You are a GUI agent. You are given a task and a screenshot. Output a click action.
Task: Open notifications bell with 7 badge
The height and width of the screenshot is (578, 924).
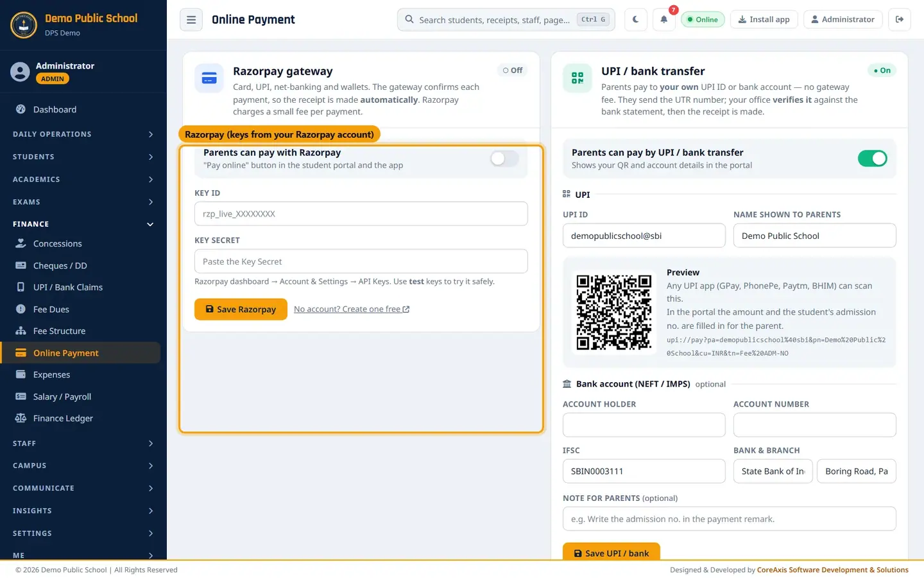click(x=664, y=19)
